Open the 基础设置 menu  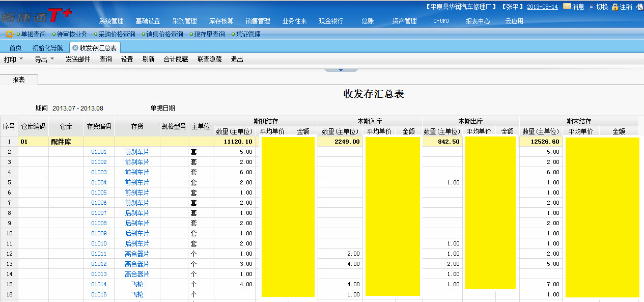point(148,21)
